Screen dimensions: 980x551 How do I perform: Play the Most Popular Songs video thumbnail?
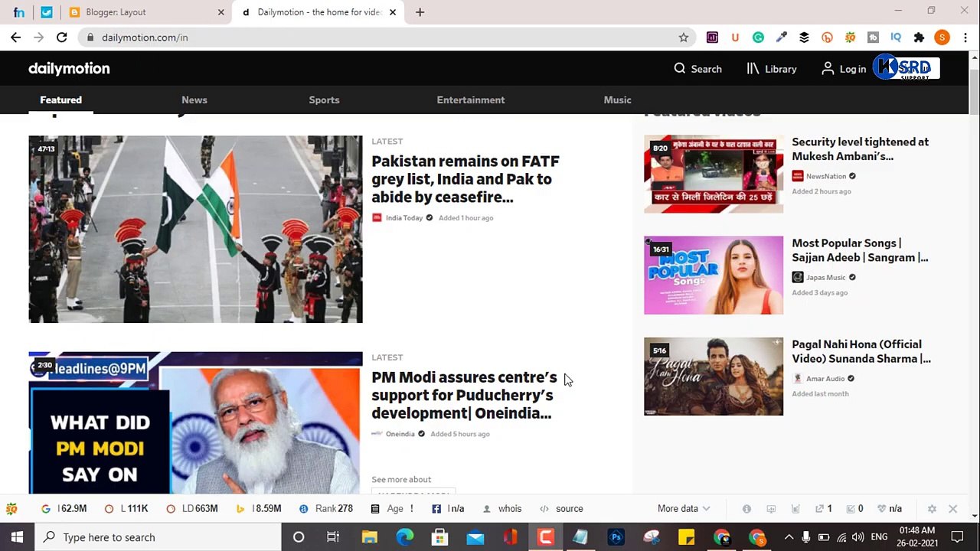(x=714, y=275)
